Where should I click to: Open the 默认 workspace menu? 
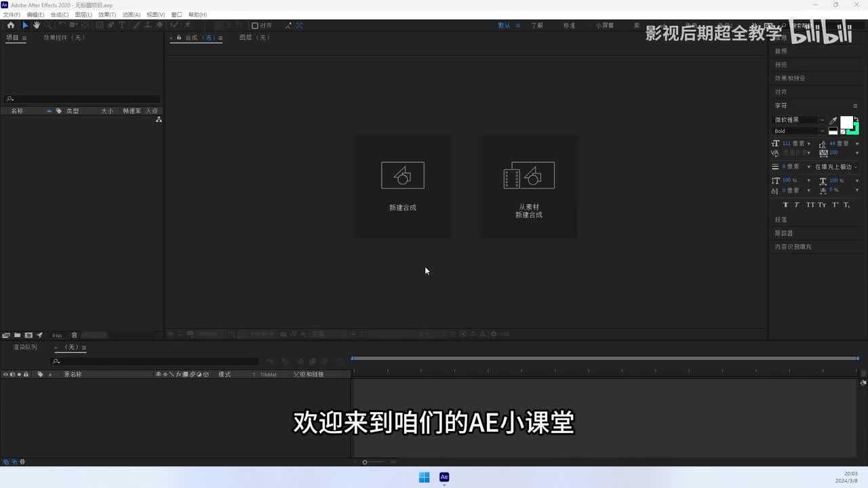(x=518, y=25)
